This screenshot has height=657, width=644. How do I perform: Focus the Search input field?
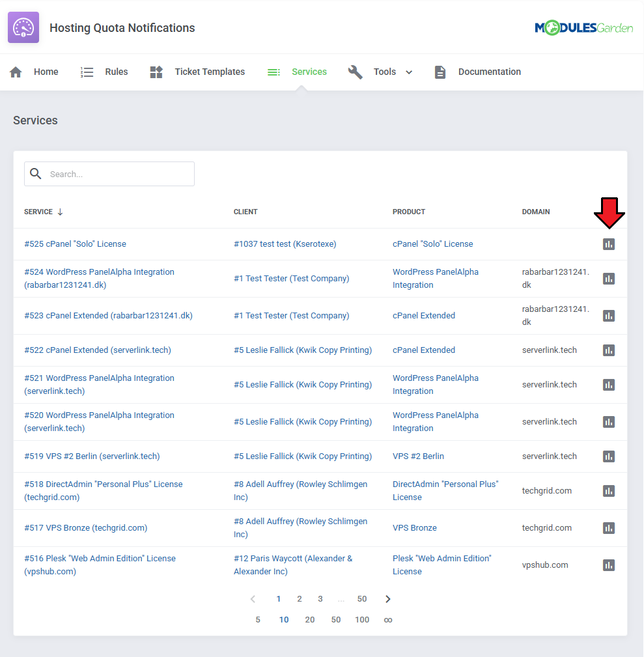(x=109, y=174)
